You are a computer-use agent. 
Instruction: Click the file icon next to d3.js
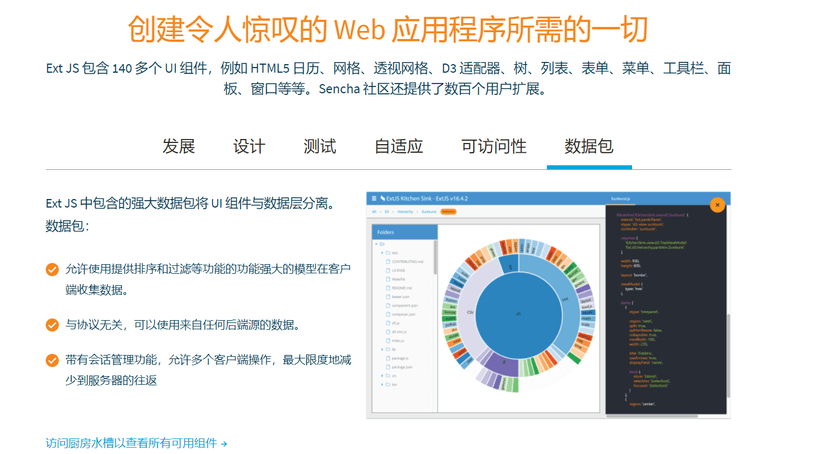(x=388, y=323)
